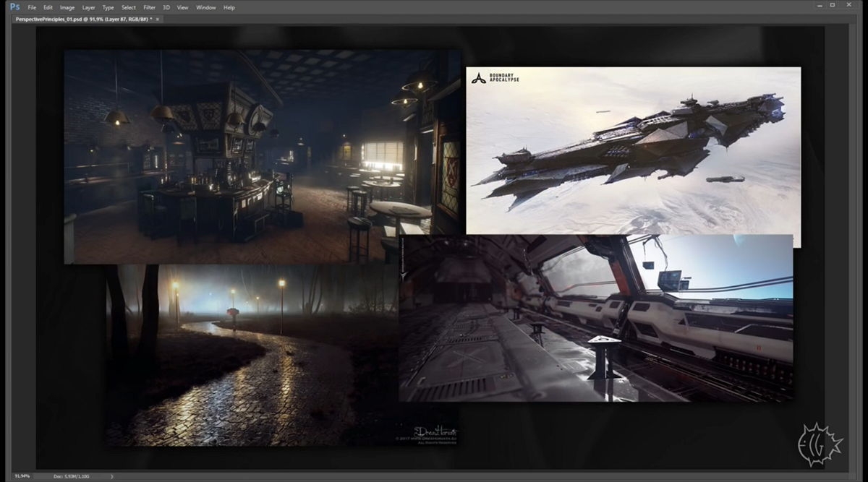The image size is (868, 482).
Task: Expand the status bar info arrow
Action: point(111,476)
